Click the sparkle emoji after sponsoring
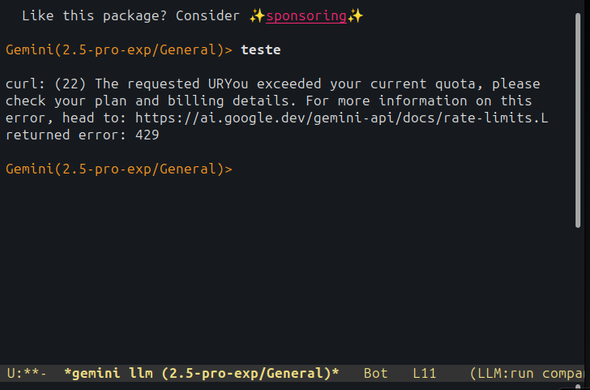Image resolution: width=590 pixels, height=390 pixels. click(x=355, y=16)
